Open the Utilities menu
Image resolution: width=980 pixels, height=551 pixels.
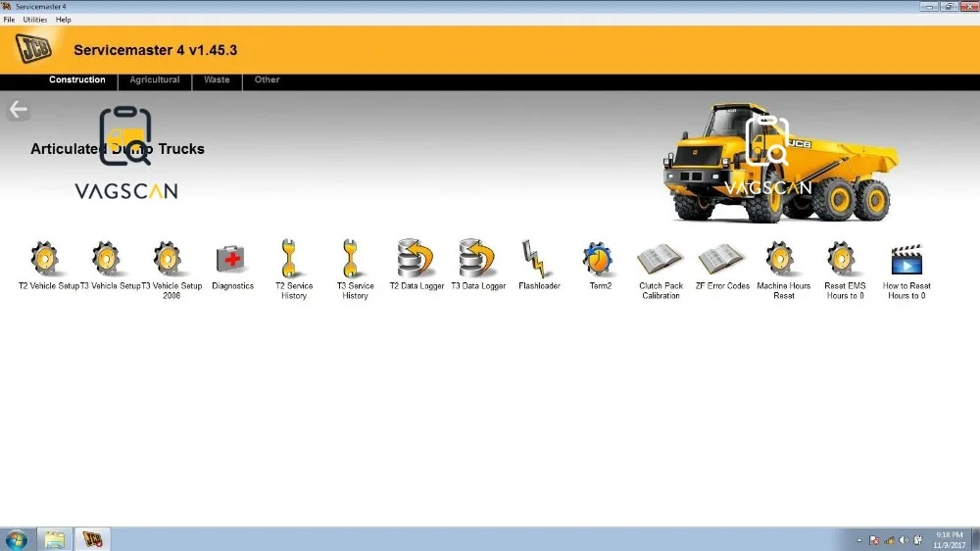[35, 20]
